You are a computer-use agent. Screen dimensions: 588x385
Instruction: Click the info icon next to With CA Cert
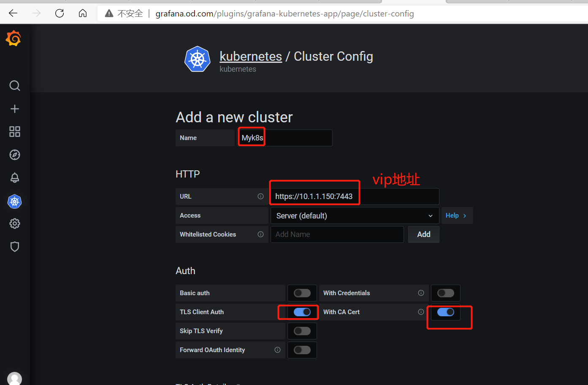(x=421, y=312)
